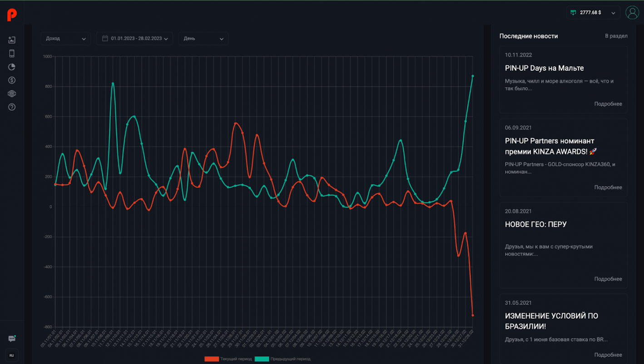Image resolution: width=644 pixels, height=364 pixels.
Task: Open the Доход metric dropdown
Action: pyautogui.click(x=66, y=39)
